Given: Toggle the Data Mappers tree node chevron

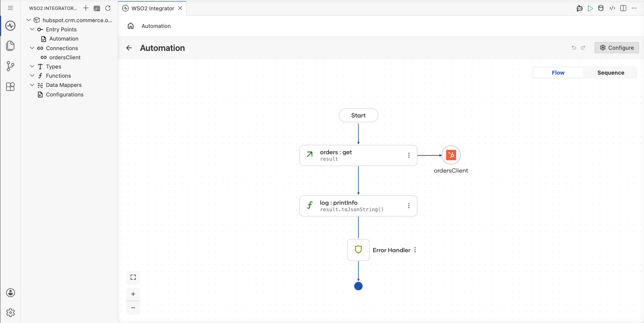Looking at the screenshot, I should 32,85.
